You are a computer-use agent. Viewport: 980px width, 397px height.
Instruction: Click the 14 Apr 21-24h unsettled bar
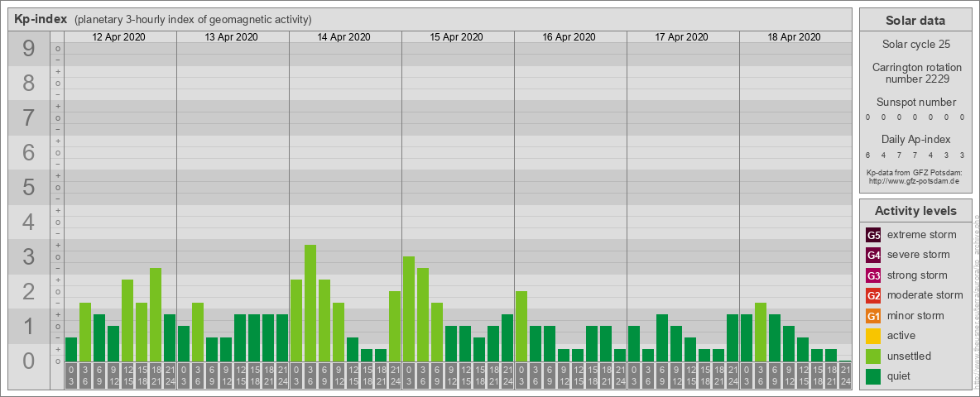(x=394, y=327)
